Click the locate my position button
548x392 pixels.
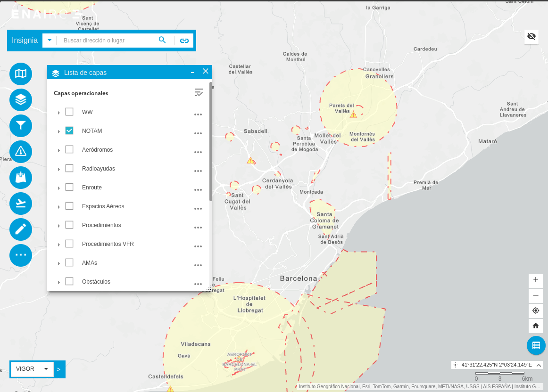tap(536, 310)
